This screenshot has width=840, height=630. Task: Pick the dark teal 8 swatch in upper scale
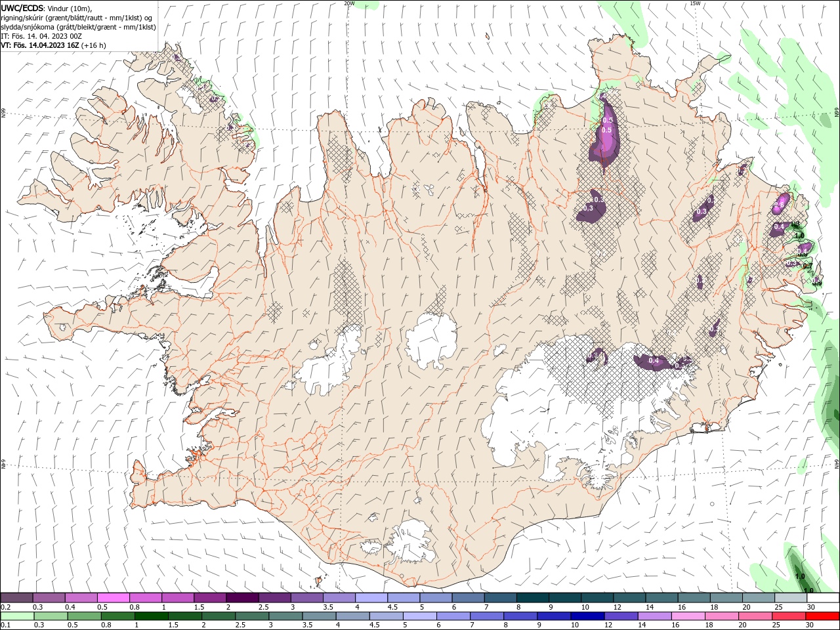click(532, 598)
